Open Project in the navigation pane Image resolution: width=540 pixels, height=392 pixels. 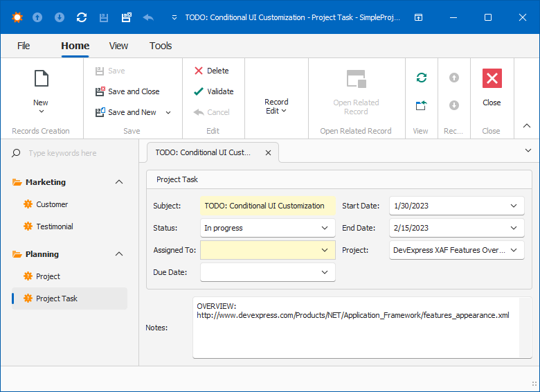click(x=48, y=276)
